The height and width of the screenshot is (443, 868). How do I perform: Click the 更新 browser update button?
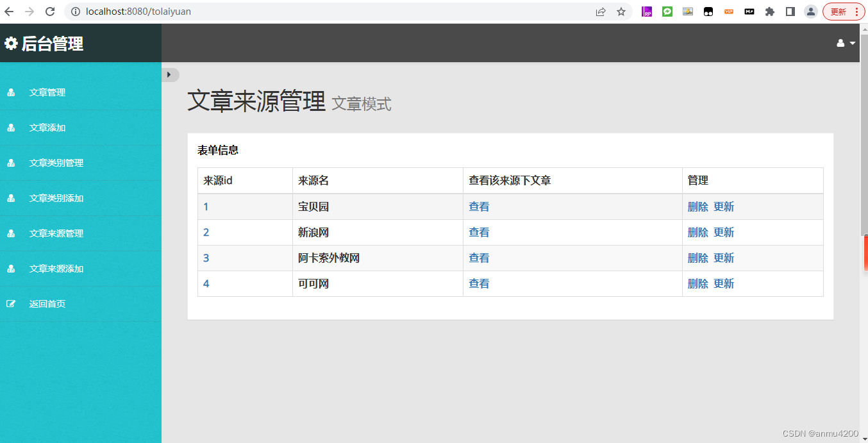pyautogui.click(x=844, y=12)
